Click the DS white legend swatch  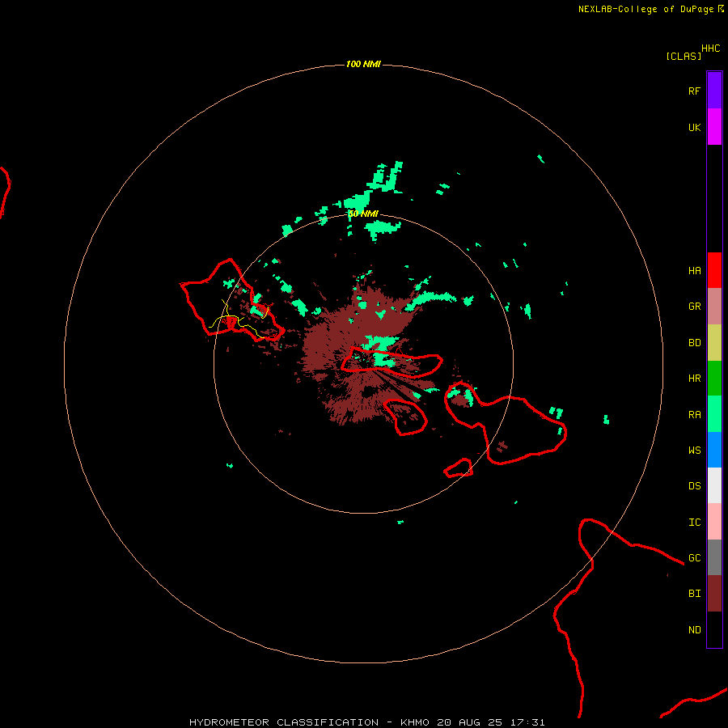[x=714, y=485]
